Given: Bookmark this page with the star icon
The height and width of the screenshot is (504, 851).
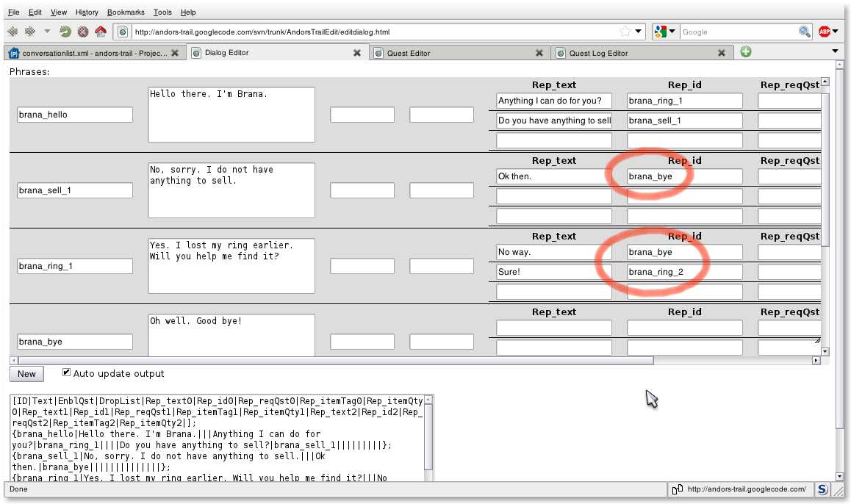Looking at the screenshot, I should 625,32.
